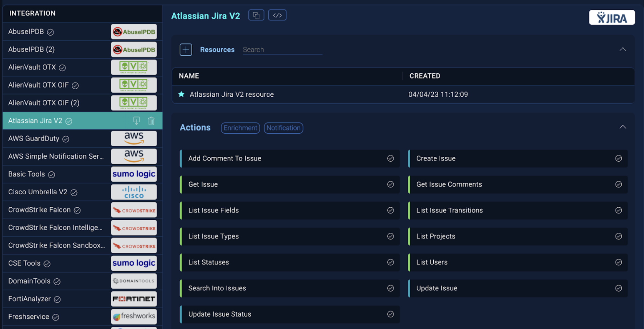
Task: Click the verified check next to AbuseIPDB
Action: (x=50, y=32)
